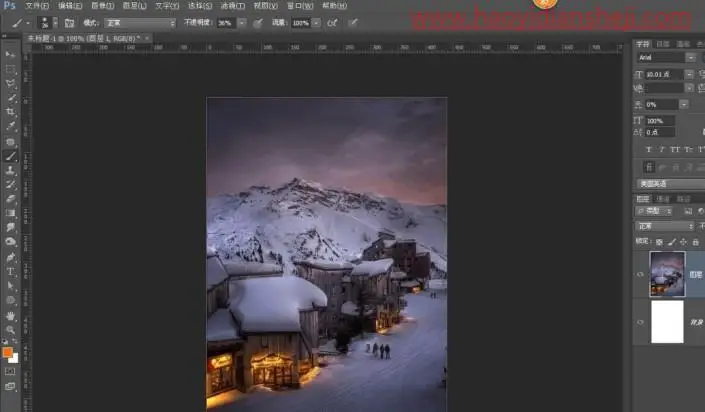
Task: Select the Zoom tool
Action: point(10,330)
